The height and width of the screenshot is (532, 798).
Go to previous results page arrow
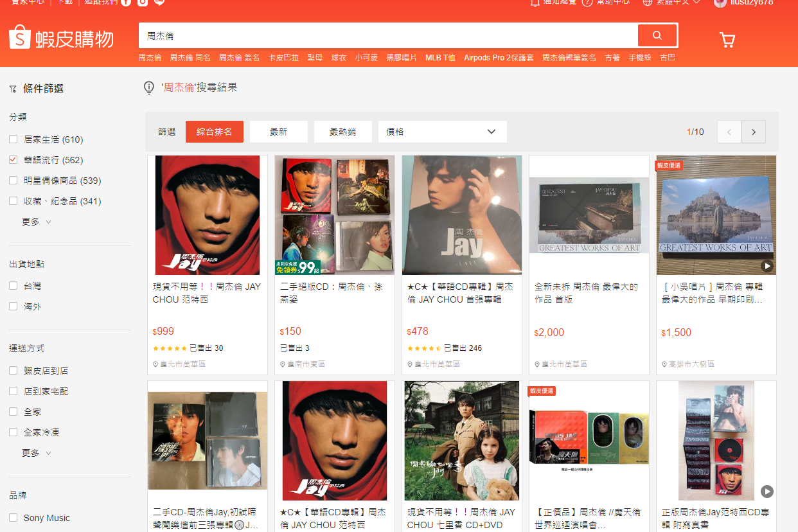pyautogui.click(x=729, y=132)
